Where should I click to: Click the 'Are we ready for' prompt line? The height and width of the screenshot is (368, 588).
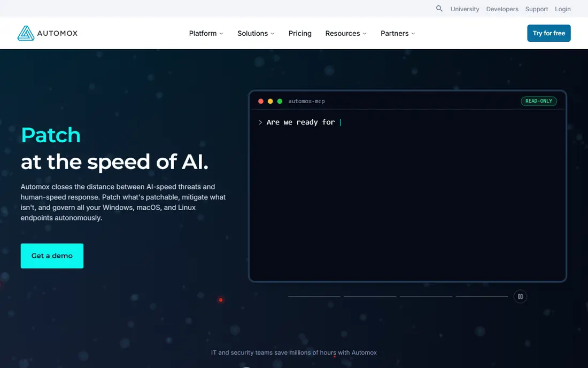click(300, 122)
